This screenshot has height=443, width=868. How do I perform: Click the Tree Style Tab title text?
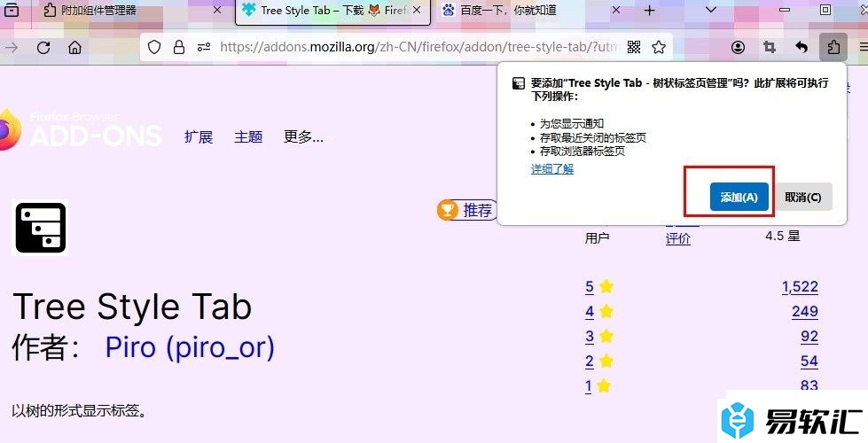132,307
